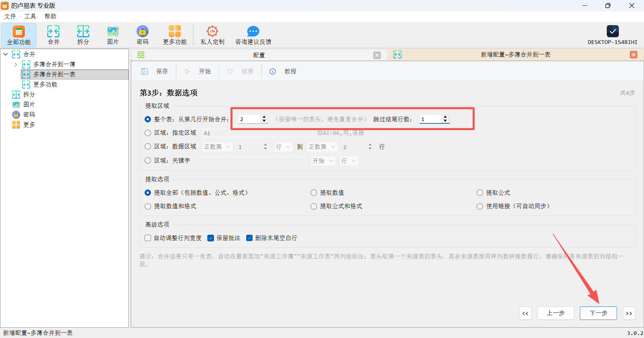The image size is (644, 338).
Task: Select 提取全部 radio option
Action: coord(148,193)
